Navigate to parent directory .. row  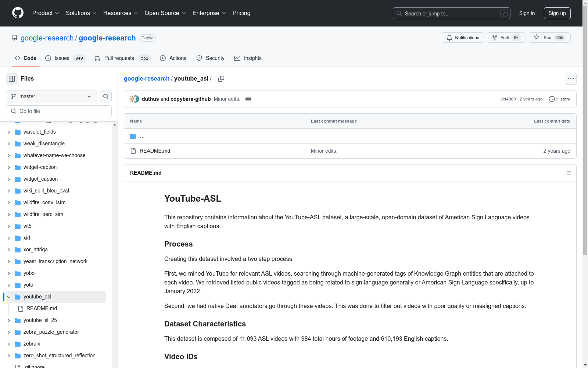(x=350, y=136)
